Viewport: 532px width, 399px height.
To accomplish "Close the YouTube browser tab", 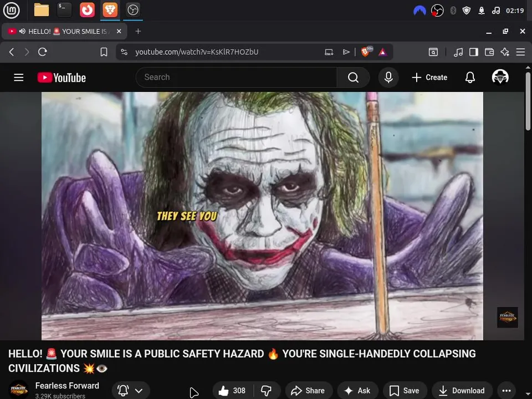I will pos(119,31).
